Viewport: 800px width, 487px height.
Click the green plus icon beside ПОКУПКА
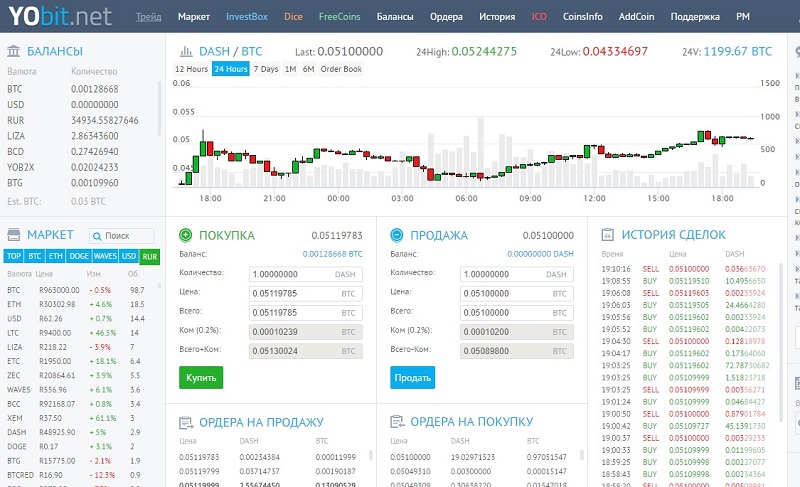[x=186, y=235]
